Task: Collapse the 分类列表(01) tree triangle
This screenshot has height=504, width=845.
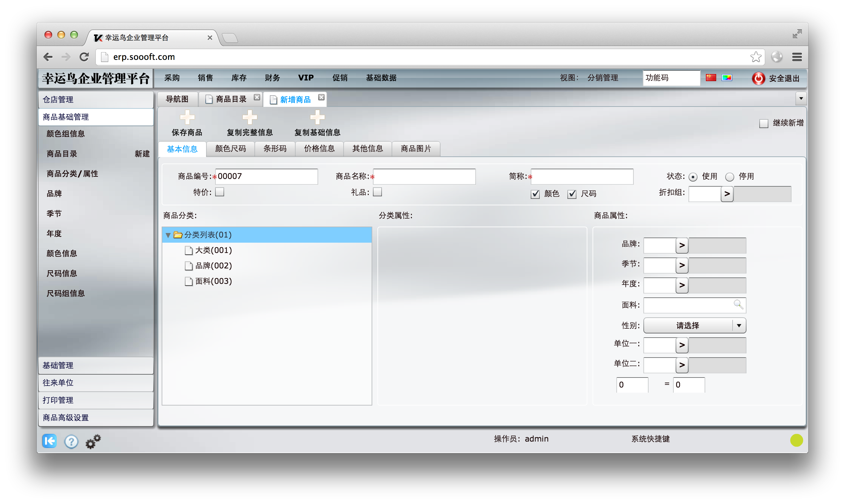Action: coord(168,235)
